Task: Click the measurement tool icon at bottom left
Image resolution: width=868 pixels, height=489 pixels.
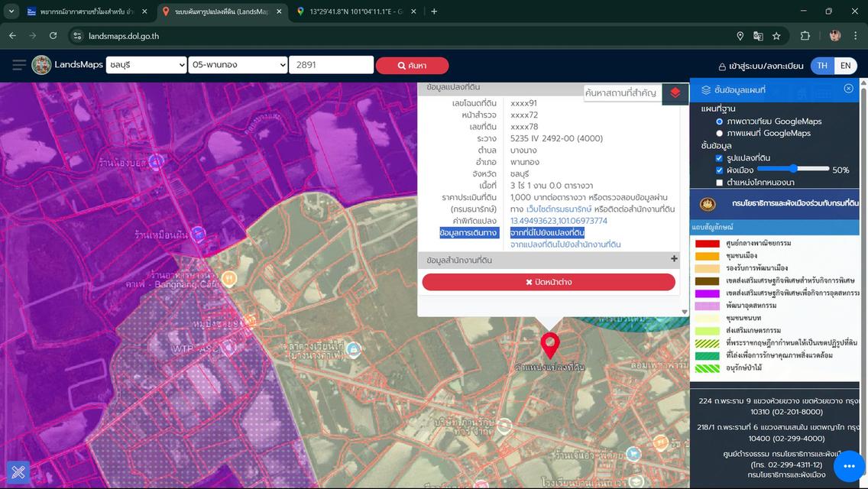Action: tap(19, 472)
